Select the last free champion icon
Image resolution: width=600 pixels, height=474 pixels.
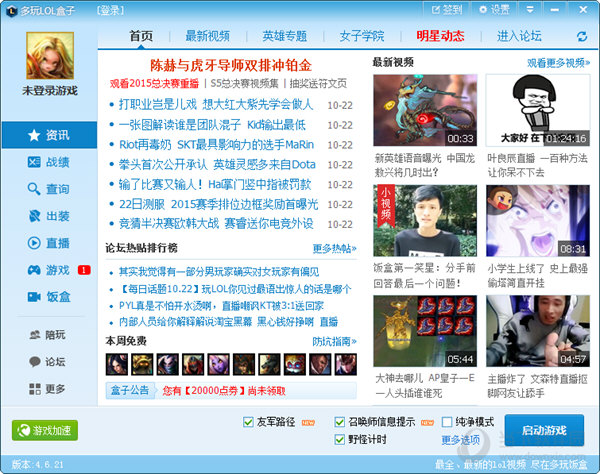click(346, 364)
